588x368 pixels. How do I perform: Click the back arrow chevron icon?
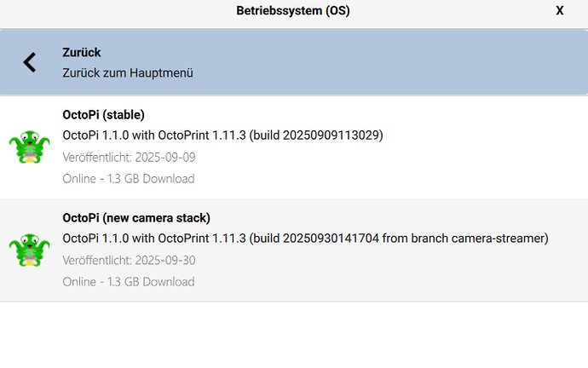pyautogui.click(x=30, y=62)
